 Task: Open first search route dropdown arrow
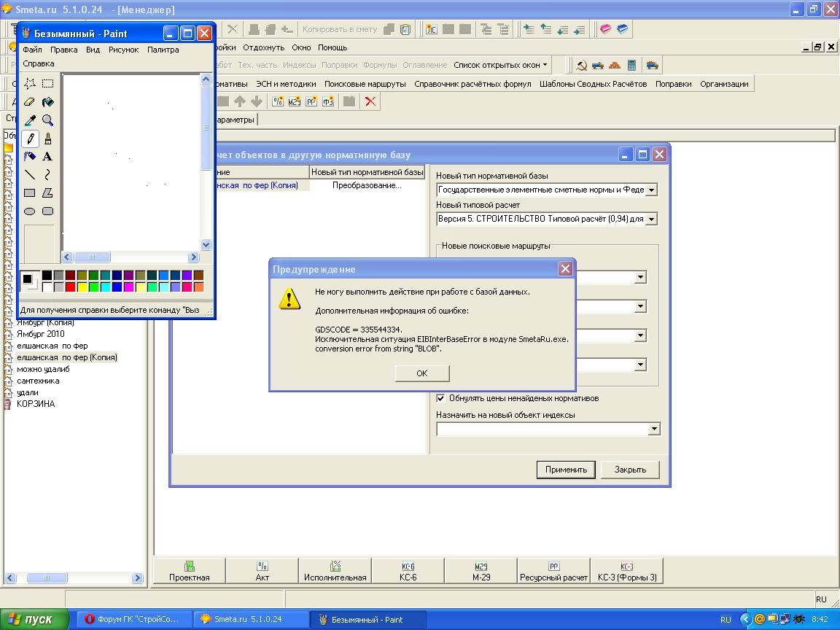641,278
